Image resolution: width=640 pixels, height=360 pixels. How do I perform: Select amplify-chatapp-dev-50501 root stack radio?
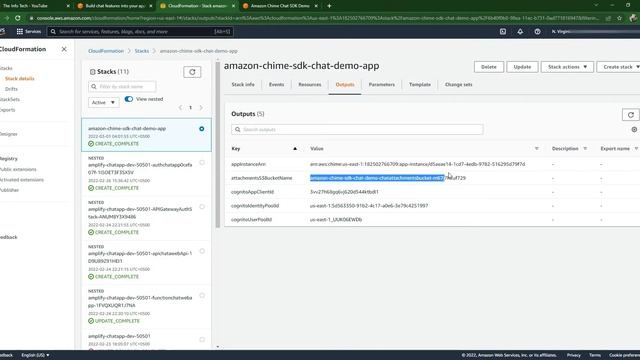click(202, 340)
